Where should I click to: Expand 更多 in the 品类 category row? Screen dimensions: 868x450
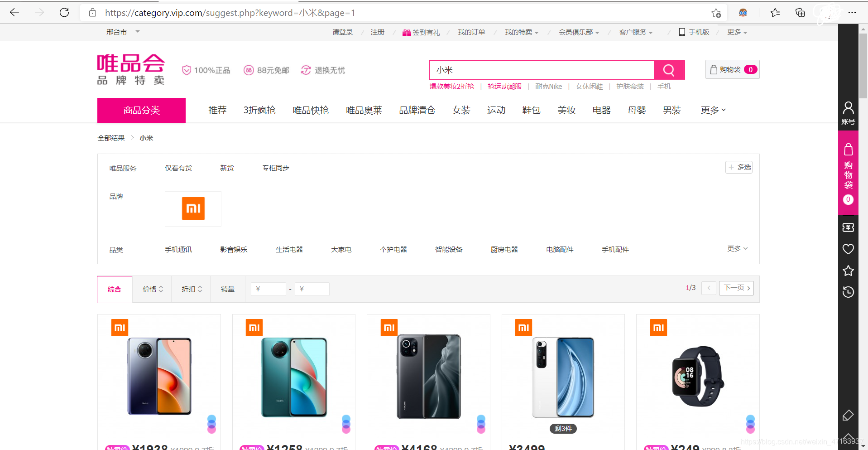[737, 249]
